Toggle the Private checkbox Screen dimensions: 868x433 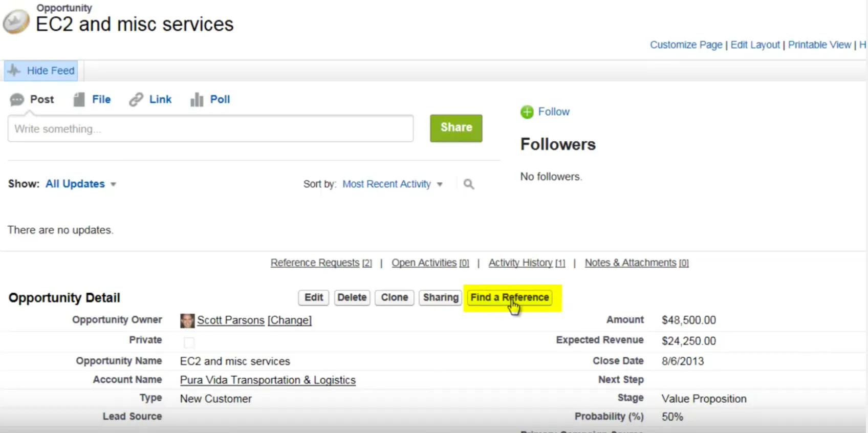click(x=189, y=342)
